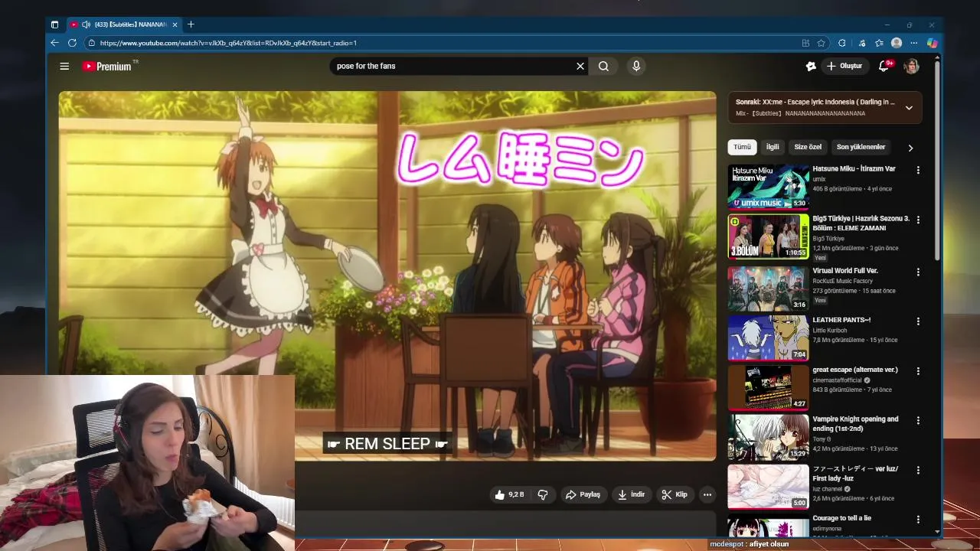
Task: Select the İlgili filter chip
Action: coord(773,147)
